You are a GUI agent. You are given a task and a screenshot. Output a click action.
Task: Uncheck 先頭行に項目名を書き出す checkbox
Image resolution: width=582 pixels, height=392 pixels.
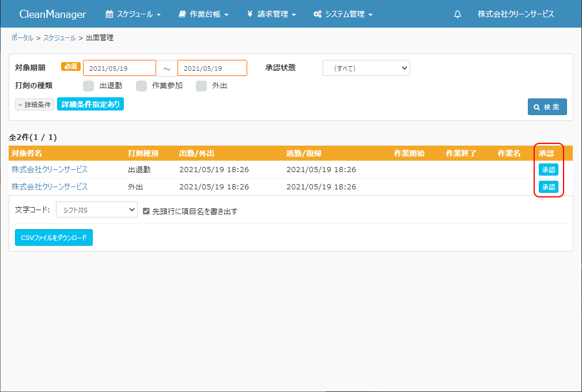(146, 211)
